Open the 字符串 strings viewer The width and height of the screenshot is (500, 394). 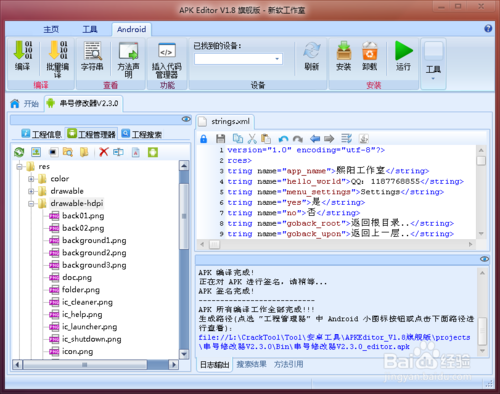[x=92, y=51]
